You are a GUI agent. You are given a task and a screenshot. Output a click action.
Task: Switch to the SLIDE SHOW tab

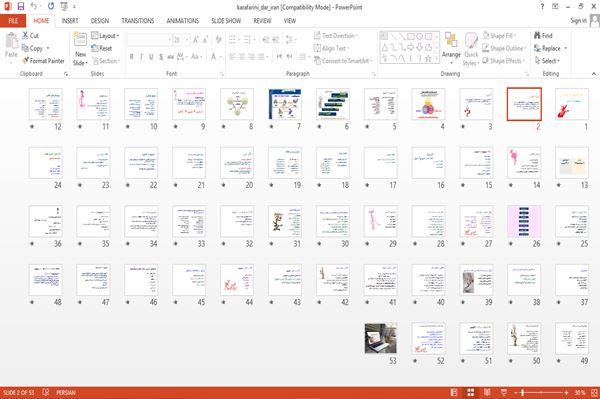click(x=226, y=21)
